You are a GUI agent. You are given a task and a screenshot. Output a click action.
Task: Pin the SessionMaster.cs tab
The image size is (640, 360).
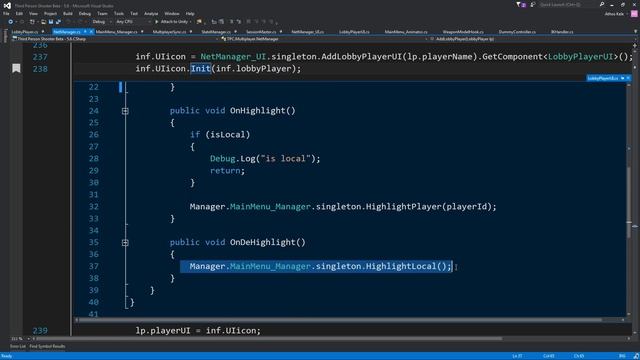(281, 31)
